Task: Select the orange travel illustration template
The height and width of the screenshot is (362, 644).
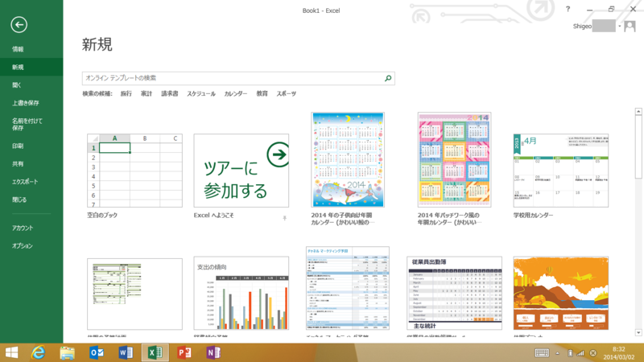Action: [561, 293]
